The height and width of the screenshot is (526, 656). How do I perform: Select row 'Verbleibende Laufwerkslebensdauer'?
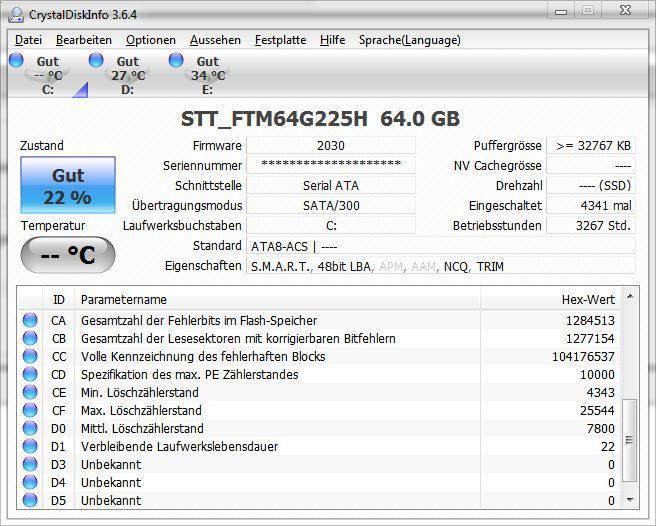point(320,446)
